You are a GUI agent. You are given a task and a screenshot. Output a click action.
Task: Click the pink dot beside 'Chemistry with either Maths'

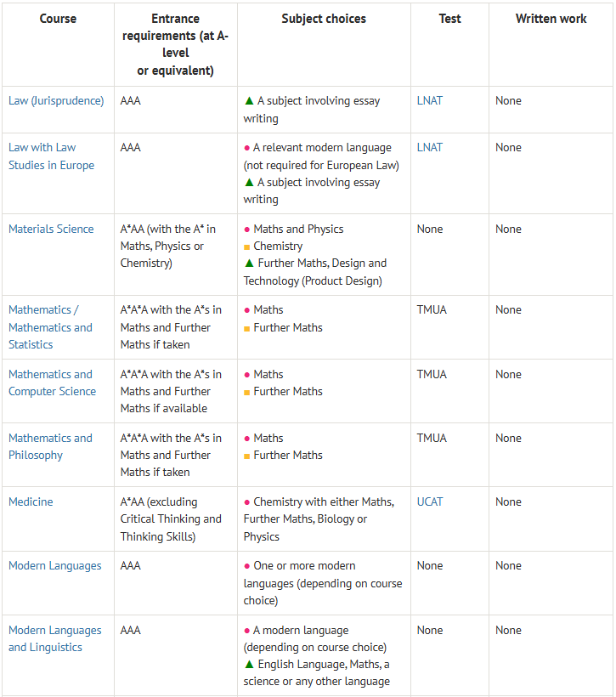(247, 502)
